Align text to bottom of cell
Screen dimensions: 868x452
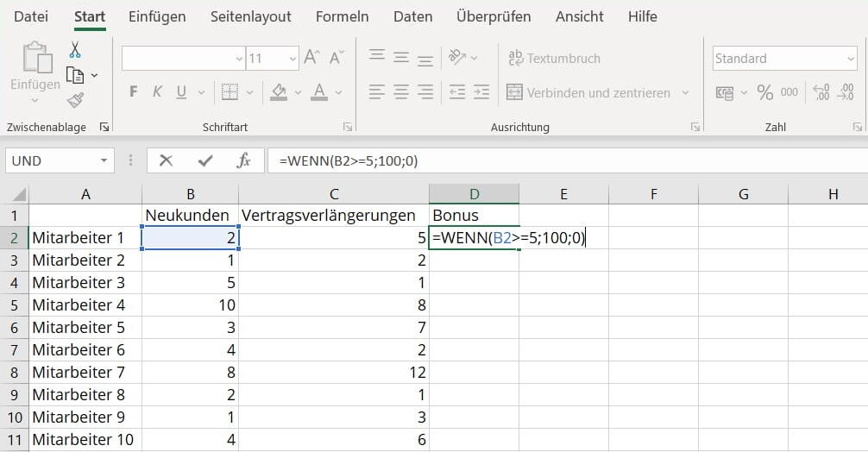tap(425, 60)
